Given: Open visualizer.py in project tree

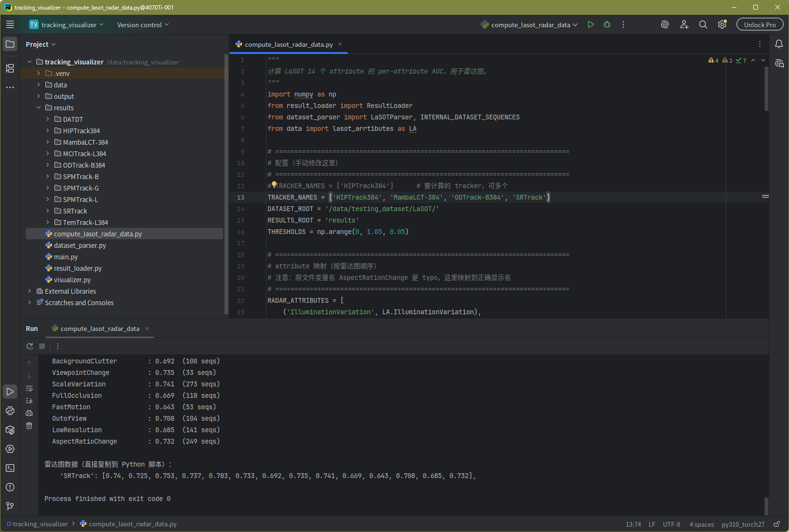Looking at the screenshot, I should [72, 280].
